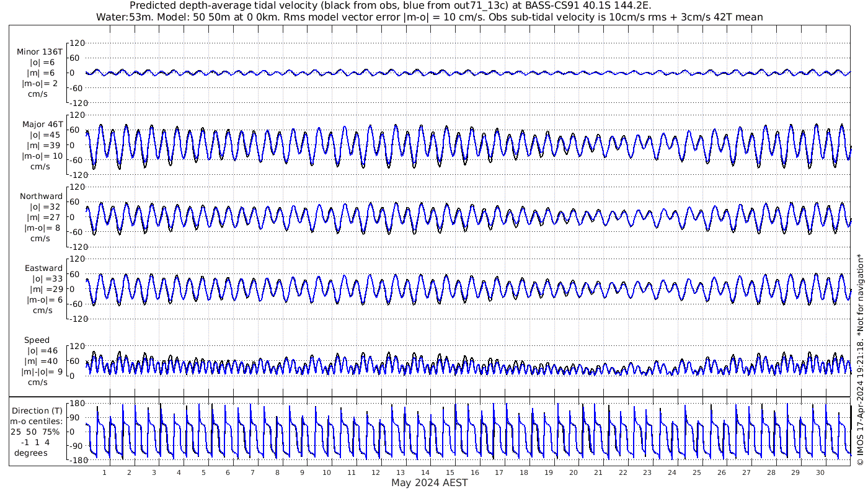Click the 'degrees' unit label

(32, 453)
